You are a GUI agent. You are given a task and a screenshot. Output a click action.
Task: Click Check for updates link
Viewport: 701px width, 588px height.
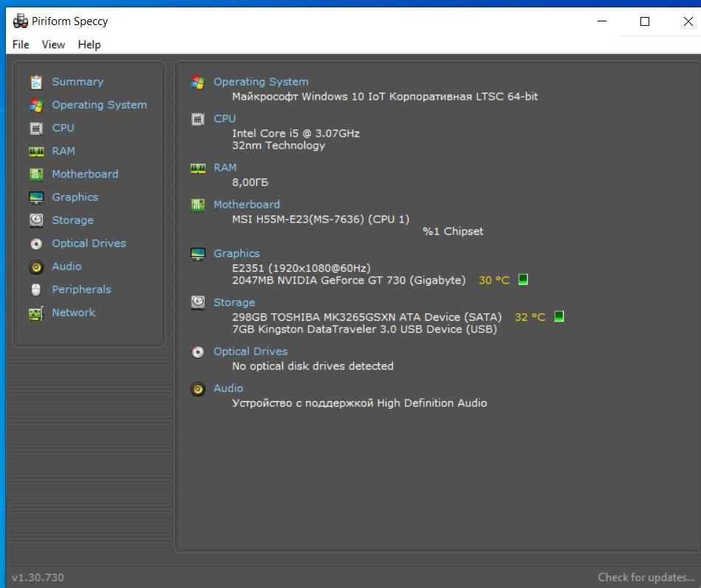point(646,577)
